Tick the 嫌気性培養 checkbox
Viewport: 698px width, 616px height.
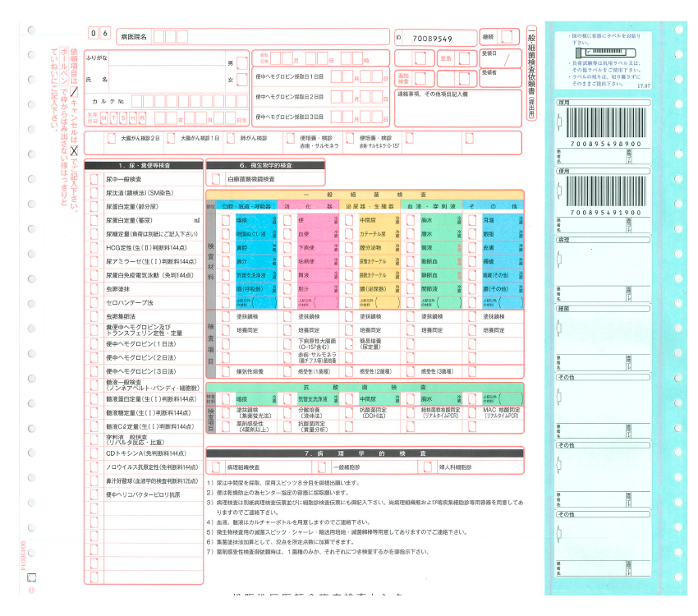[x=226, y=371]
